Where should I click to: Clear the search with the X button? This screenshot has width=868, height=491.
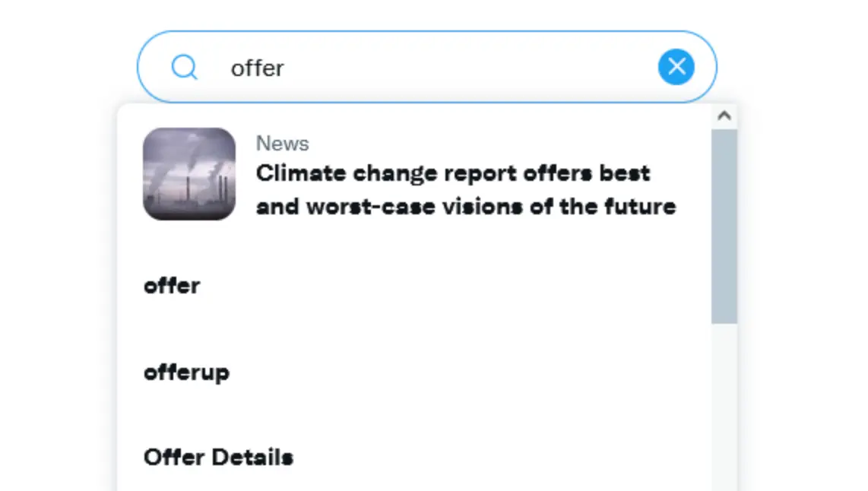(x=676, y=68)
